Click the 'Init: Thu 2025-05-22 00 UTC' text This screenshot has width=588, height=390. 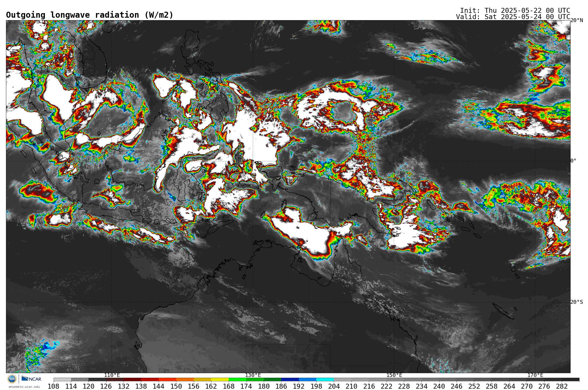[x=515, y=10]
